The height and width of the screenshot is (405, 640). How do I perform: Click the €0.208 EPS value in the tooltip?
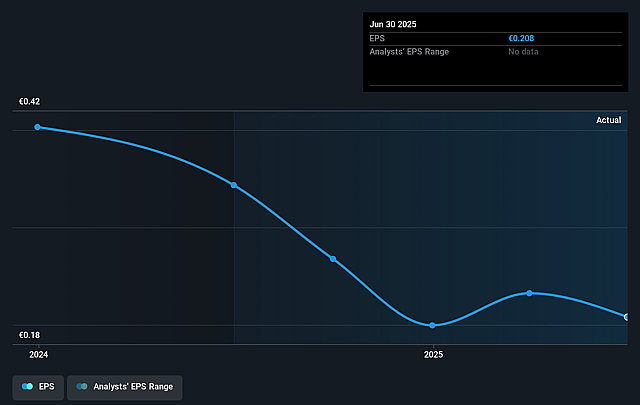[521, 38]
